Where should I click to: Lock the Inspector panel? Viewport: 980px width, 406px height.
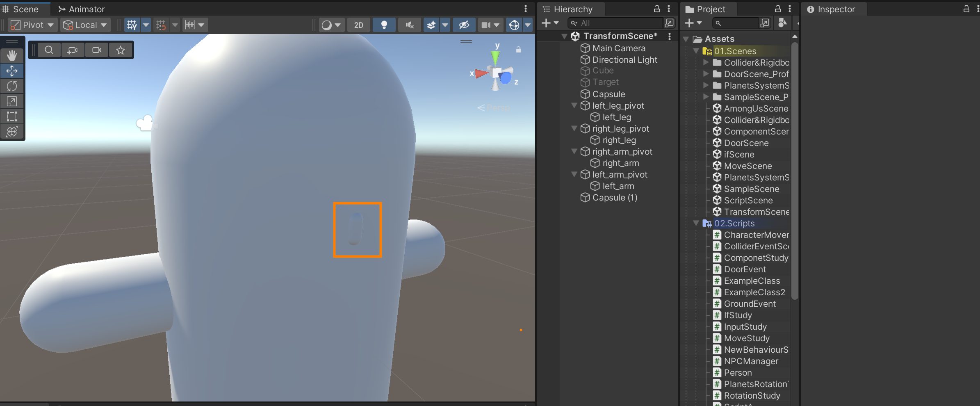[966, 9]
